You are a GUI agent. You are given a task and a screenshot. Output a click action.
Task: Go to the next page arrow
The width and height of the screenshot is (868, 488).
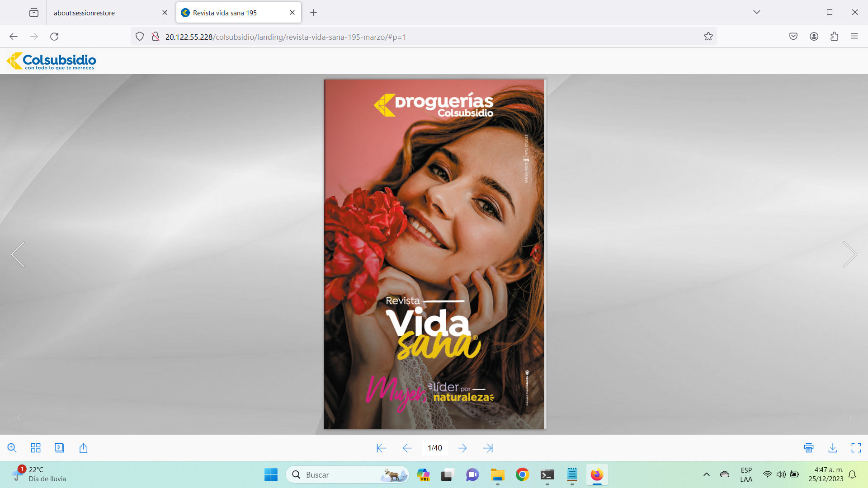[x=462, y=448]
